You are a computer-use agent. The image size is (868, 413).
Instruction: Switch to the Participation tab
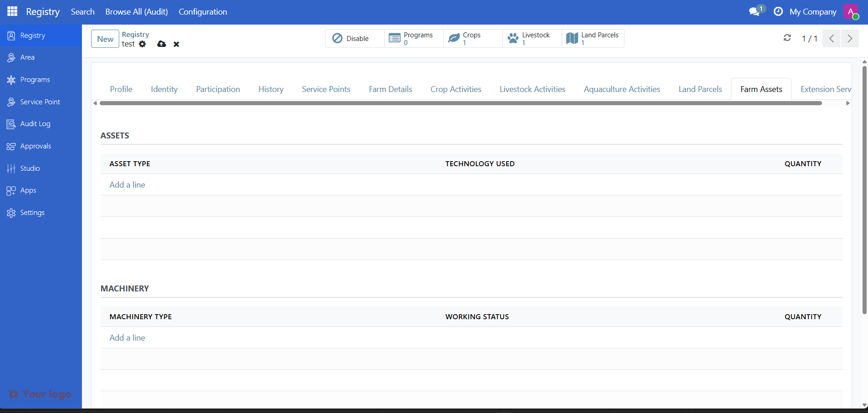(x=218, y=89)
